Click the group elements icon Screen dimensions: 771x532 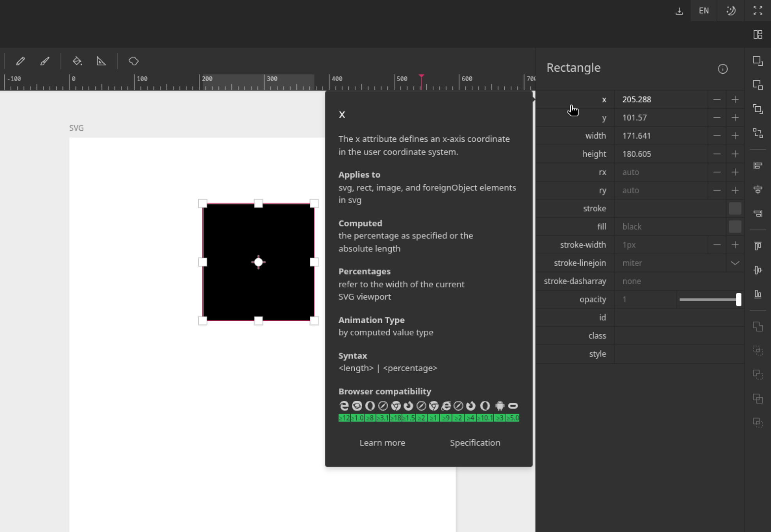click(758, 109)
